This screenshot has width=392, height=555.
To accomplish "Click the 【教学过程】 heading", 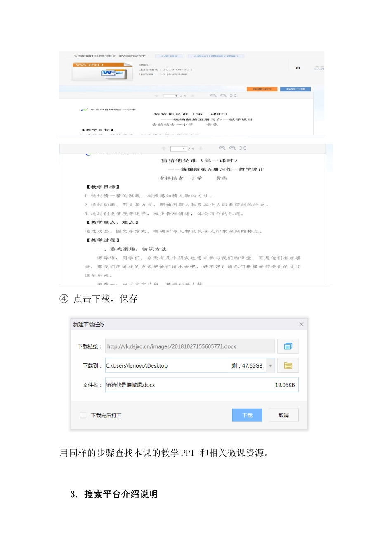I will (x=103, y=240).
